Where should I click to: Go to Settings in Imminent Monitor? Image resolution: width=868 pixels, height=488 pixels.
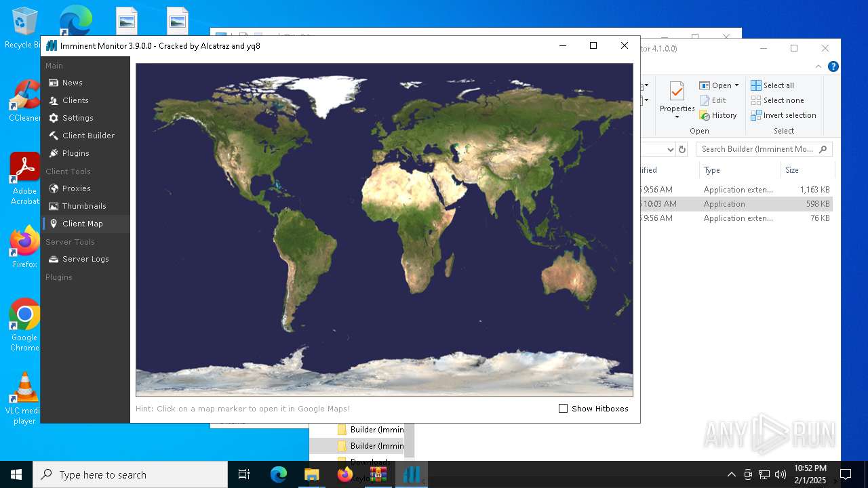(x=77, y=118)
